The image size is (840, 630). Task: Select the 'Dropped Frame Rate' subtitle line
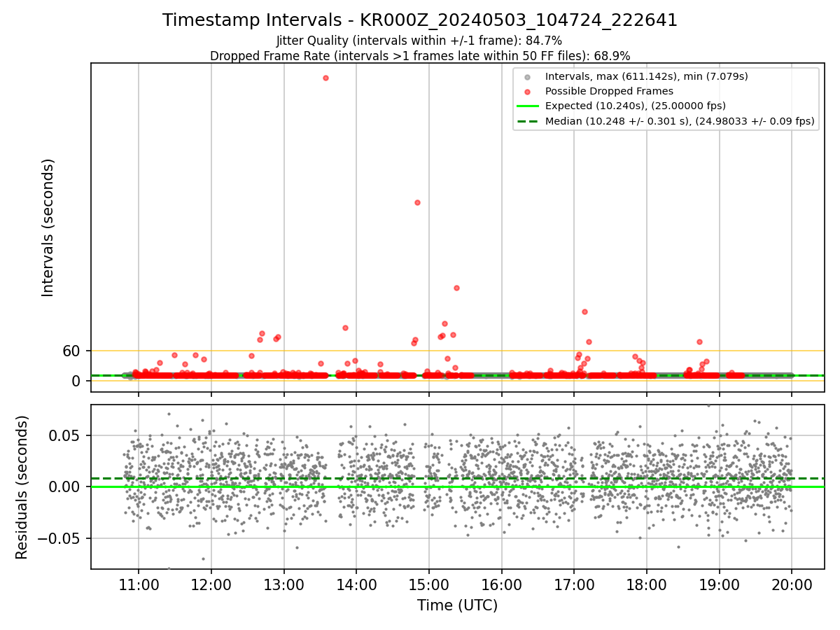(420, 56)
